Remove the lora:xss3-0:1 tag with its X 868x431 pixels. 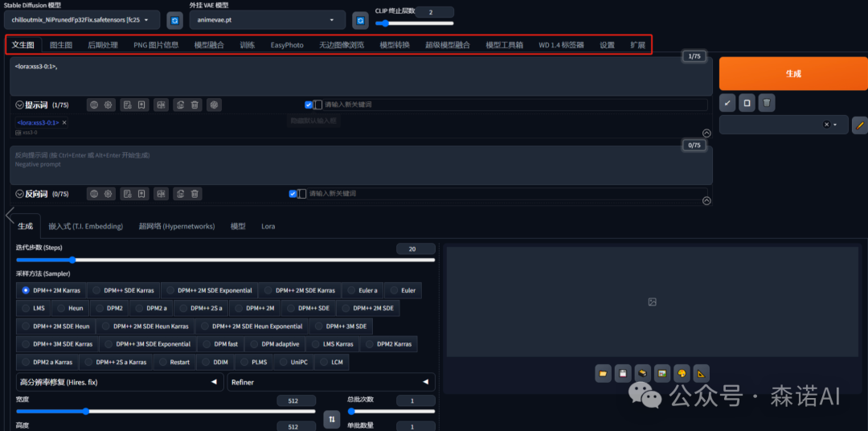pos(64,122)
